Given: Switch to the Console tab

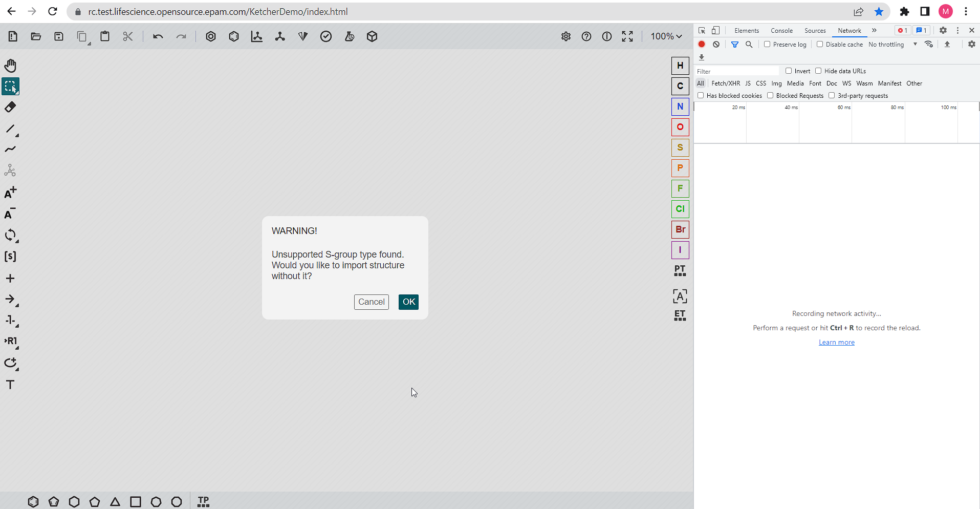Looking at the screenshot, I should pyautogui.click(x=781, y=30).
